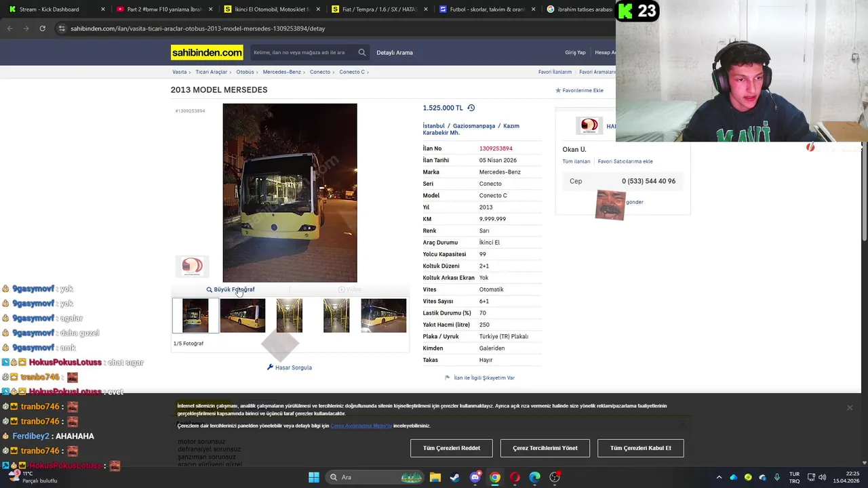The image size is (868, 488).
Task: Click OneDrive cloud tray icon
Action: pyautogui.click(x=733, y=477)
